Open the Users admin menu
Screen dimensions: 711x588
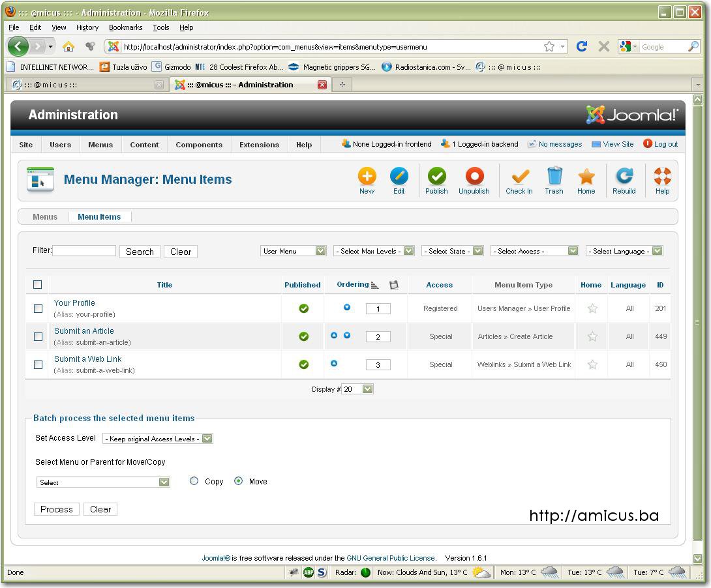point(60,145)
